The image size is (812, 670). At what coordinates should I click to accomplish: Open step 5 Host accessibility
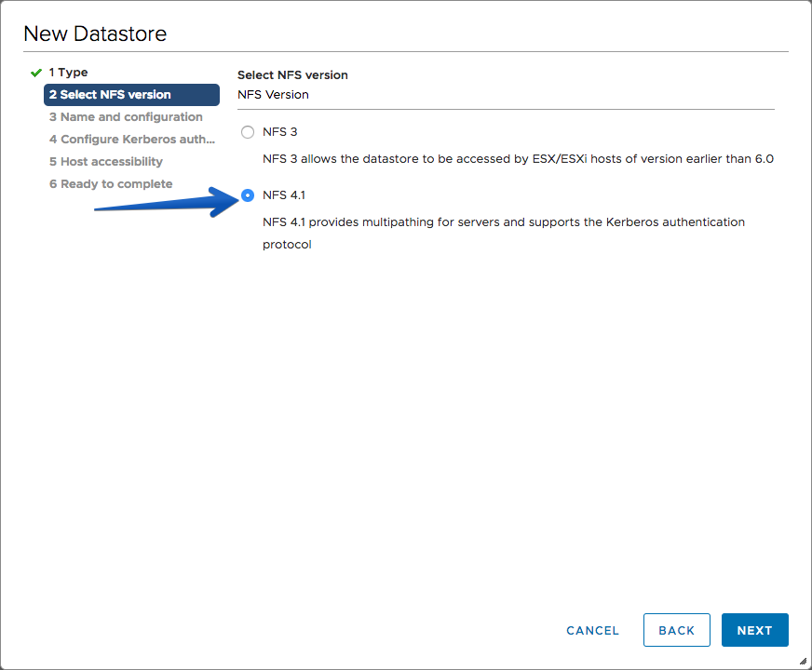pos(106,161)
